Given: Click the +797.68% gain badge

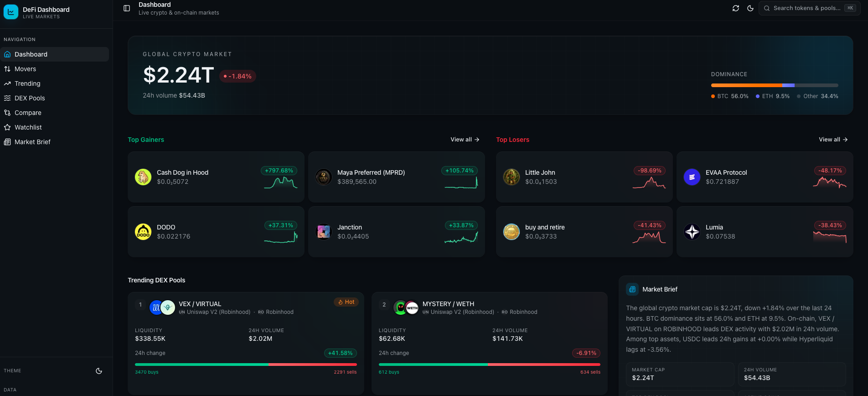Looking at the screenshot, I should [279, 171].
